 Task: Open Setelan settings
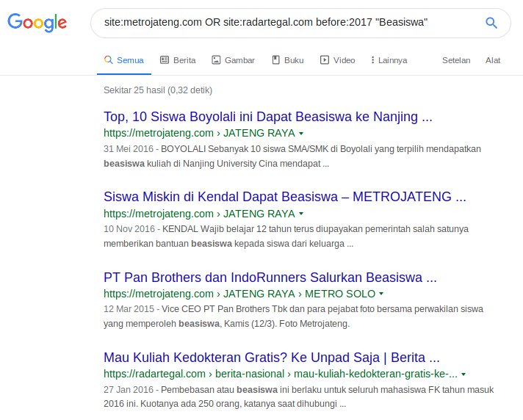coord(456,60)
